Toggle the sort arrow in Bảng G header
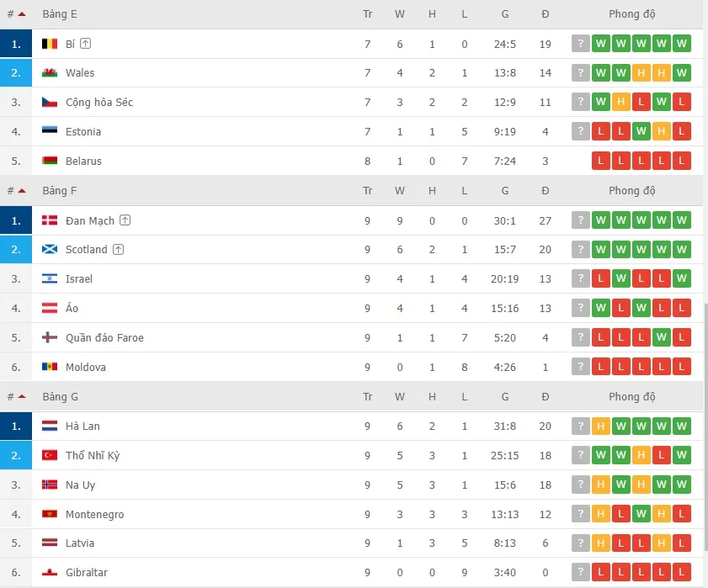This screenshot has height=588, width=708. coord(21,397)
